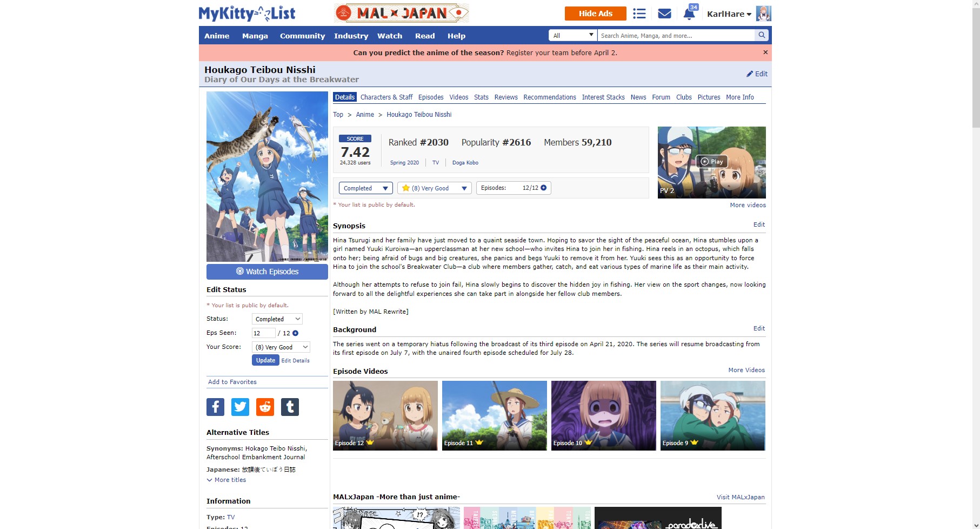This screenshot has width=980, height=529.
Task: Open the Edit Details link
Action: (296, 361)
